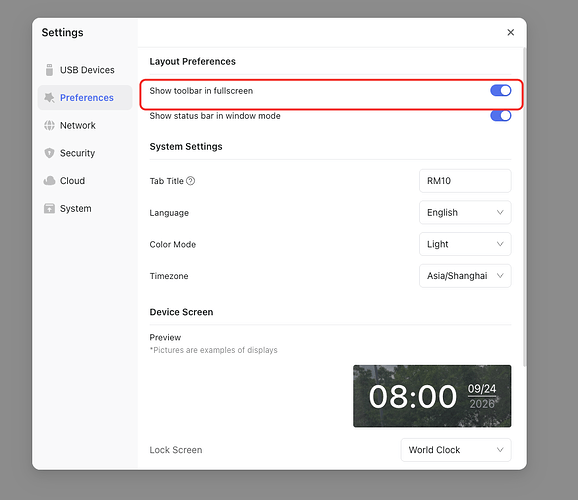This screenshot has height=500, width=578.
Task: Click the lock screen clock preview image
Action: click(432, 396)
